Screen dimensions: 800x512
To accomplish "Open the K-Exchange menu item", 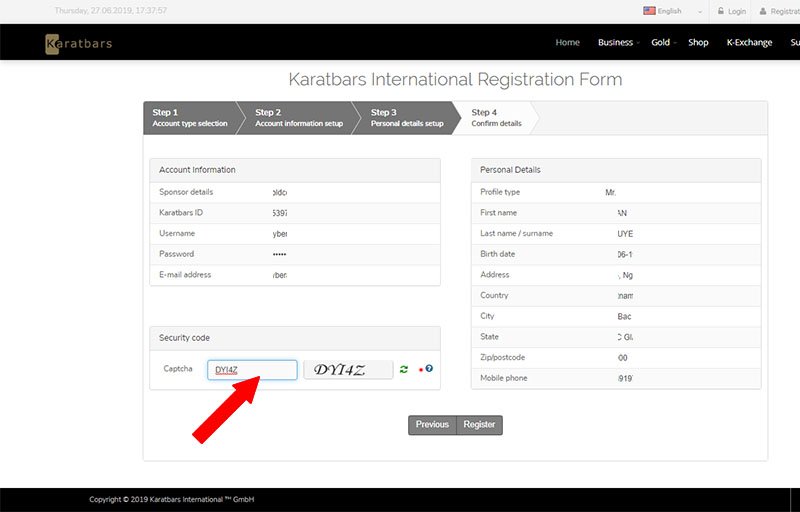I will tap(749, 42).
